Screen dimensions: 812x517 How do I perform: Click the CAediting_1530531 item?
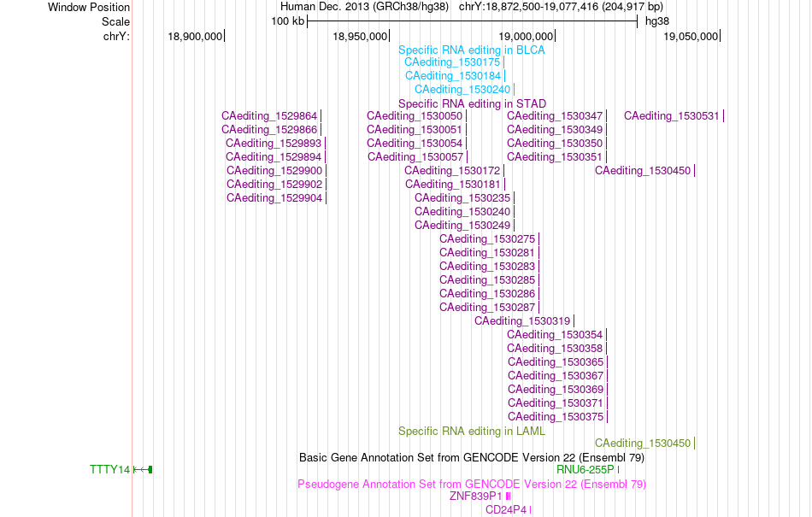[672, 116]
